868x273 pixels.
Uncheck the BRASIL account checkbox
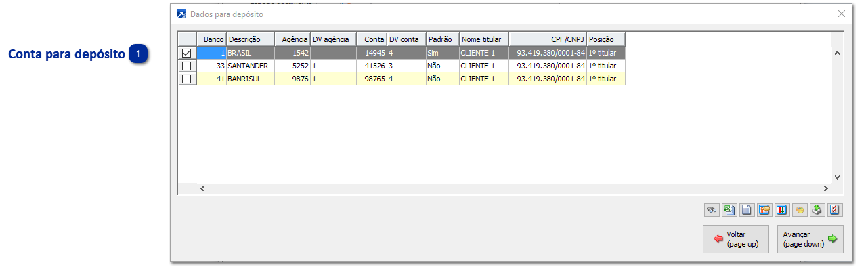tap(187, 53)
